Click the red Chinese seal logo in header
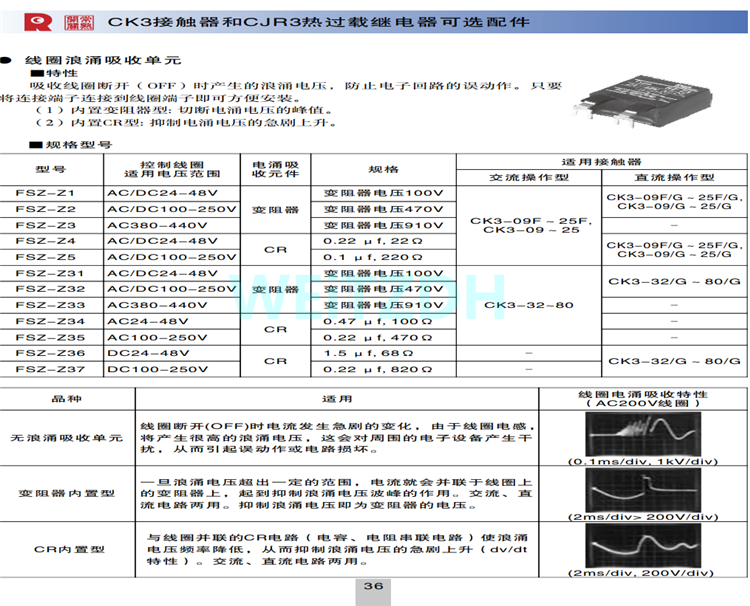Image resolution: width=750 pixels, height=606 pixels. [x=79, y=22]
